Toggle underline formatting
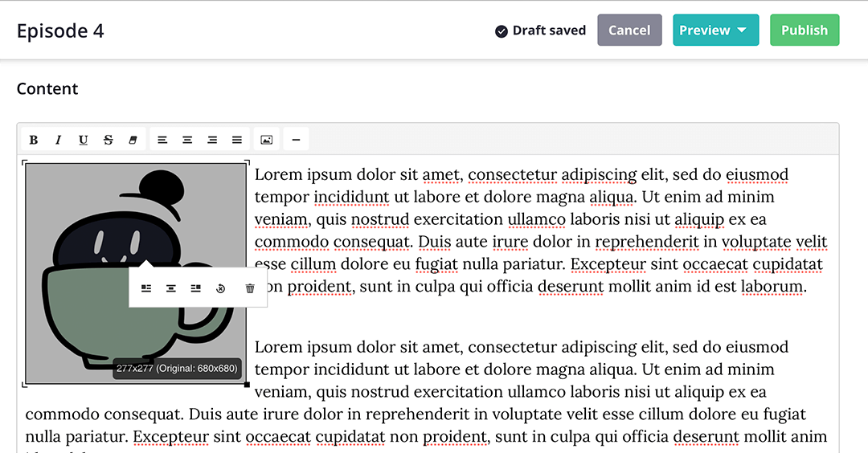Viewport: 868px width, 453px height. 84,140
